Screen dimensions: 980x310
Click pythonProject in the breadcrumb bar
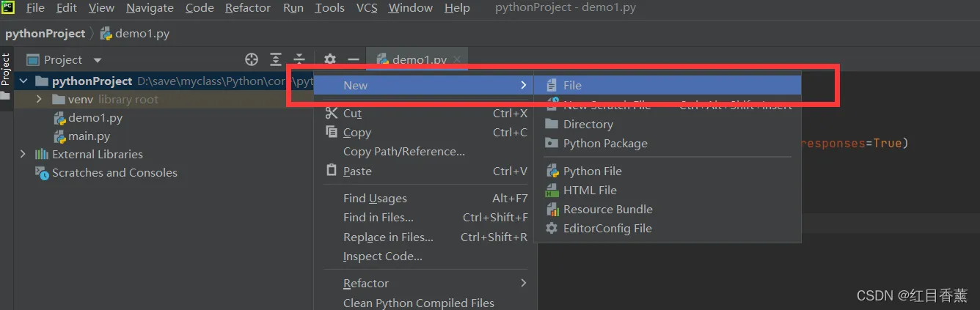45,34
